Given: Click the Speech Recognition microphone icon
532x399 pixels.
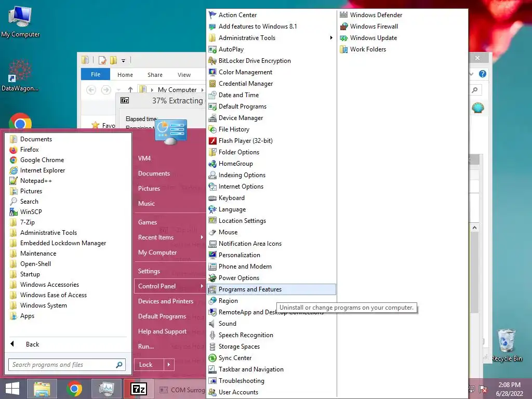Looking at the screenshot, I should pyautogui.click(x=212, y=335).
